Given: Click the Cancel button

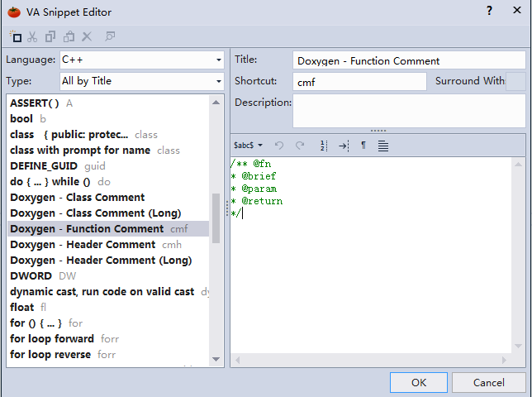Looking at the screenshot, I should coord(488,382).
